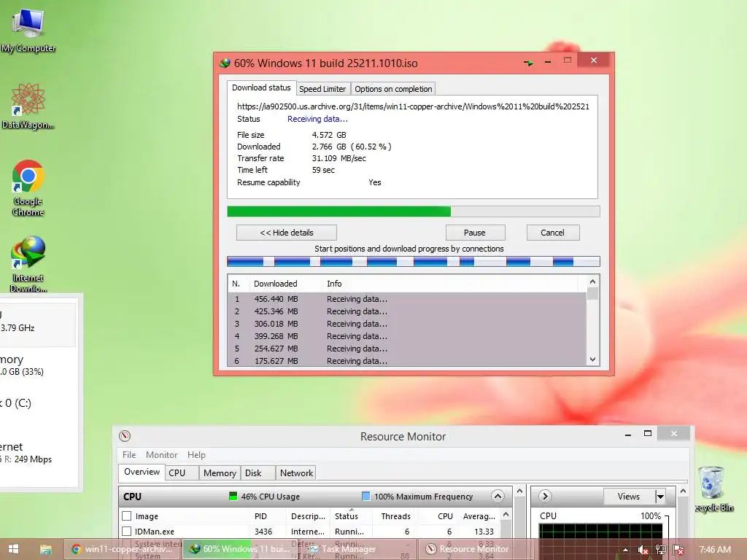
Task: Collapse the CPU section chevron
Action: pyautogui.click(x=498, y=496)
